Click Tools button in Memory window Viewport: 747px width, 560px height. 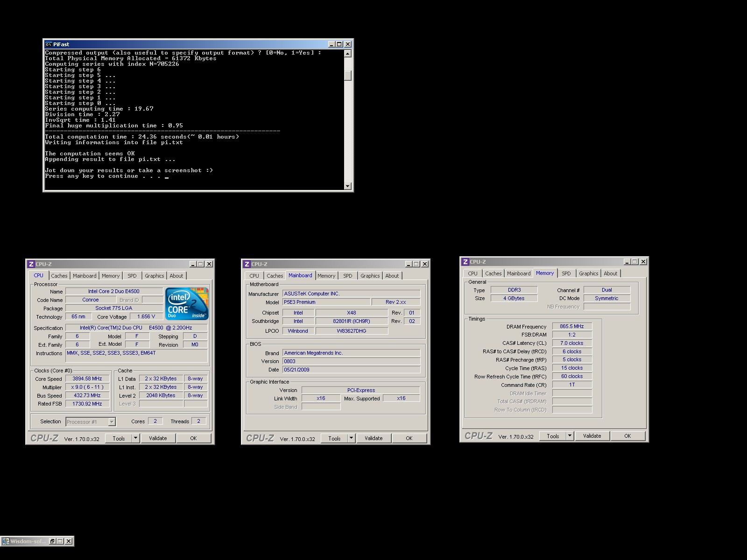click(553, 436)
